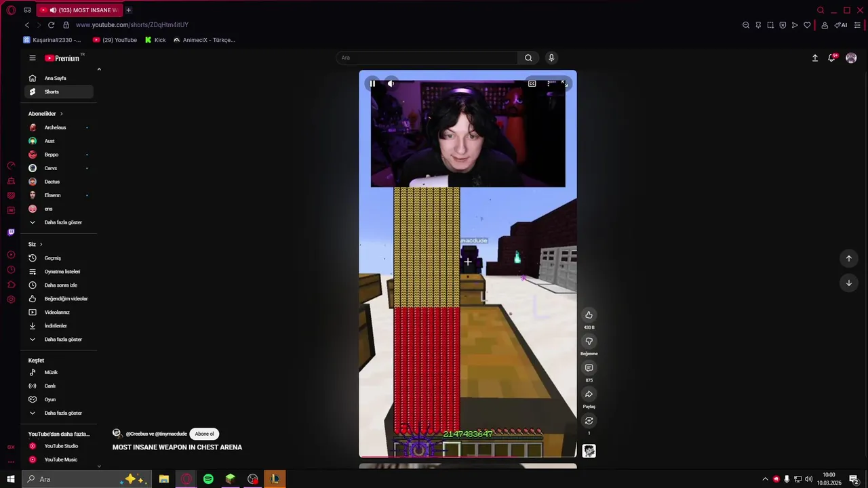Open the Opera GX menu logo

pos(11,10)
